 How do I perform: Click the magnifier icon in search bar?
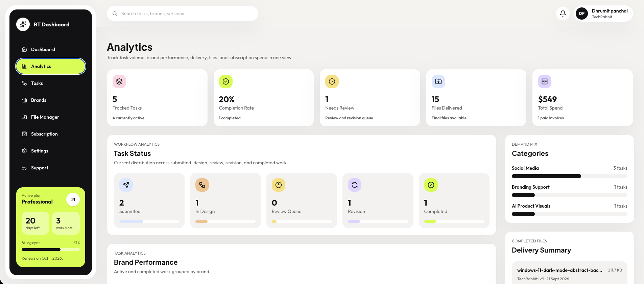[115, 14]
